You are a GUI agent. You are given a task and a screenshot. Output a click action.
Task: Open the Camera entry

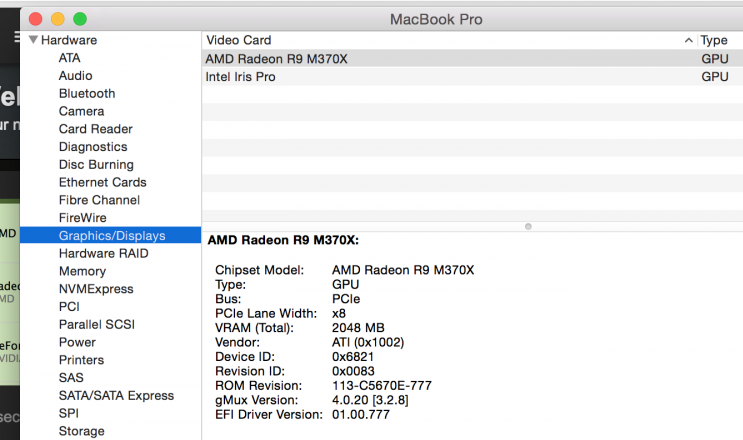[x=82, y=111]
